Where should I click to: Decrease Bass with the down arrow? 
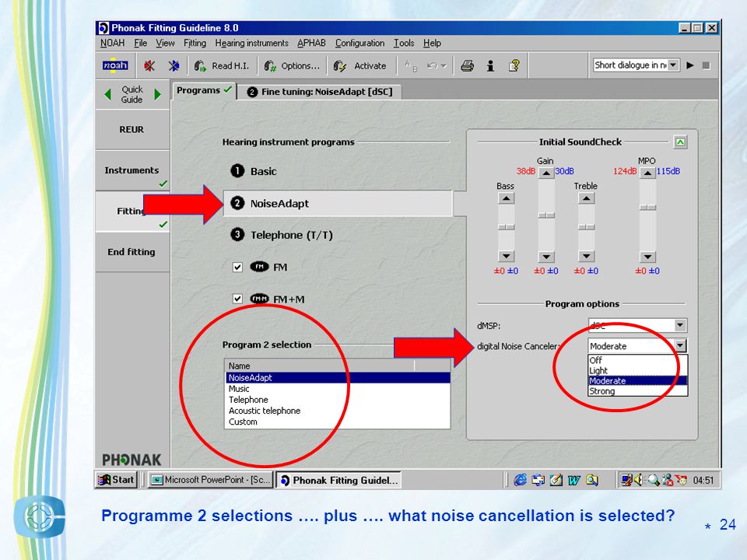tap(506, 256)
